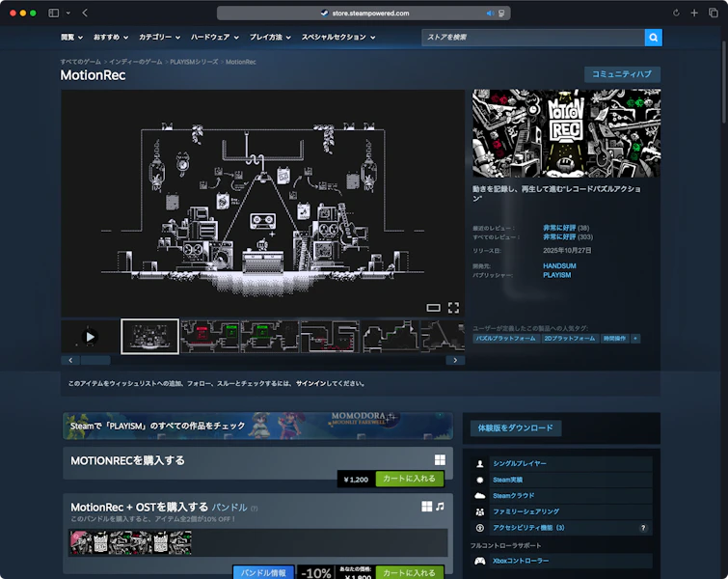The width and height of the screenshot is (728, 579).
Task: Expand the ハードウェア menu
Action: point(214,38)
